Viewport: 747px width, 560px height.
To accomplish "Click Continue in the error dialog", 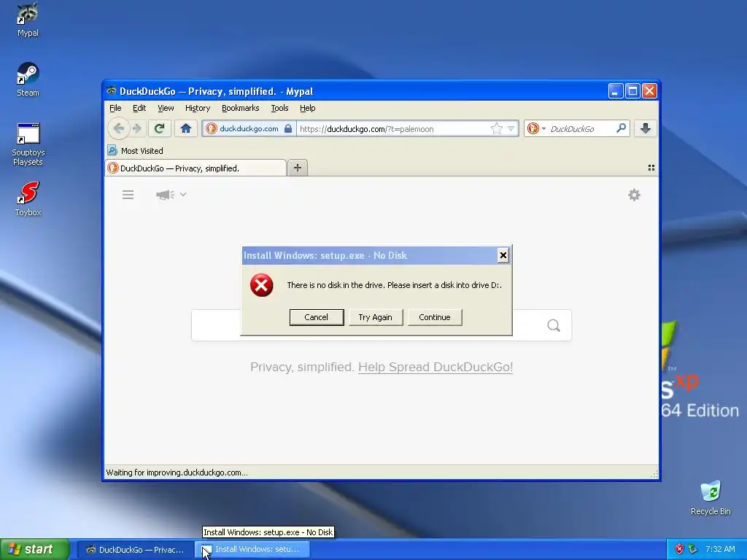I will (435, 317).
